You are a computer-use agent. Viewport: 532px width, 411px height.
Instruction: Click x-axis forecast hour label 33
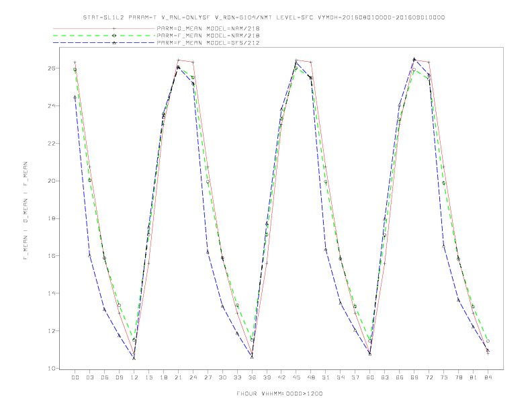point(237,377)
